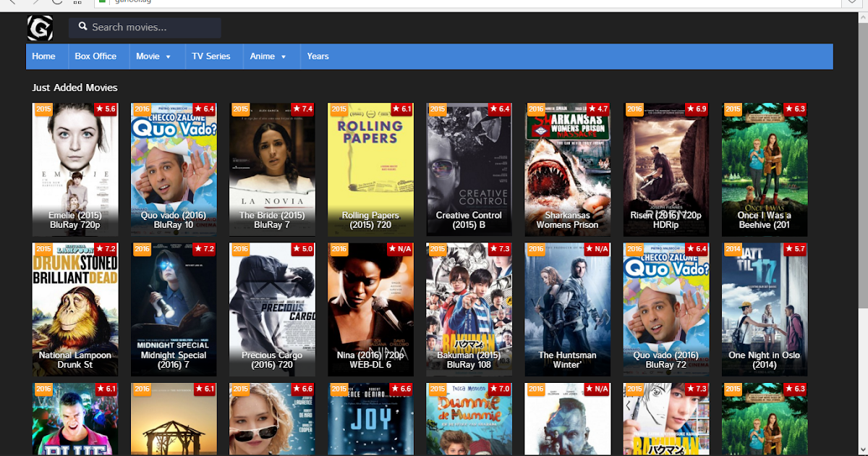
Task: Click the 2014 year badge on One Night in Oslo
Action: [733, 249]
